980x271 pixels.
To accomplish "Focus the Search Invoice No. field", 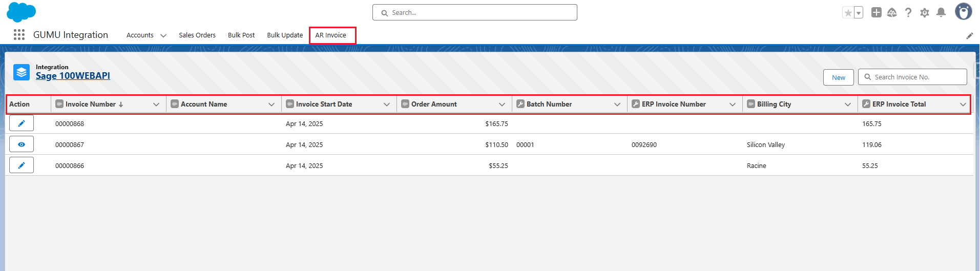I will 912,77.
